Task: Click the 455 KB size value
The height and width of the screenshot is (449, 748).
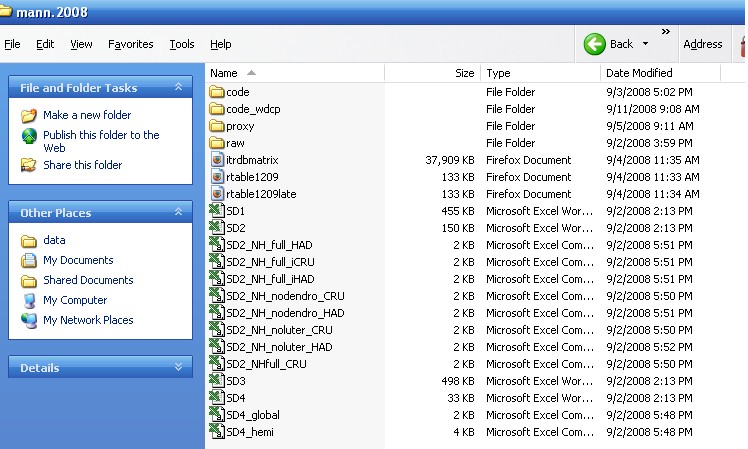Action: tap(457, 211)
